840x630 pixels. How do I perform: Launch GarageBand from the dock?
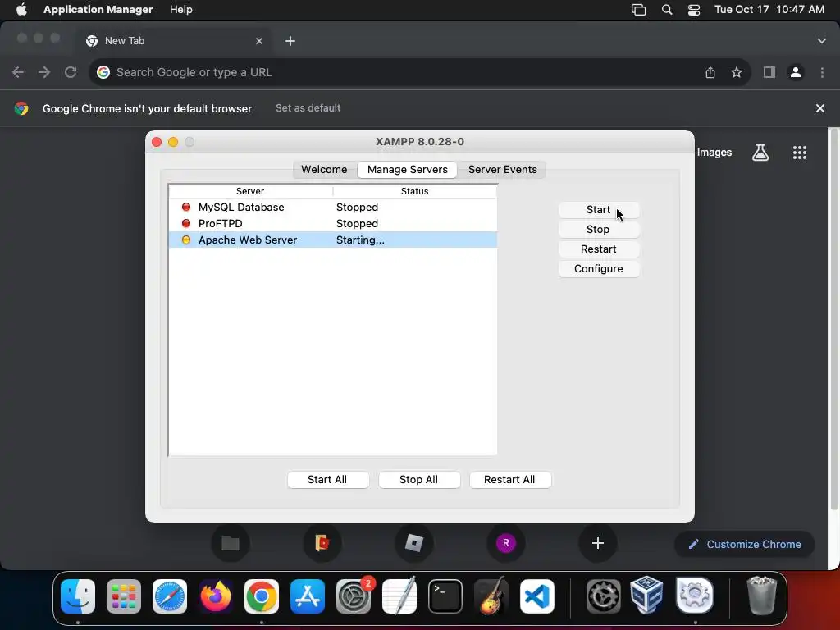coord(491,596)
